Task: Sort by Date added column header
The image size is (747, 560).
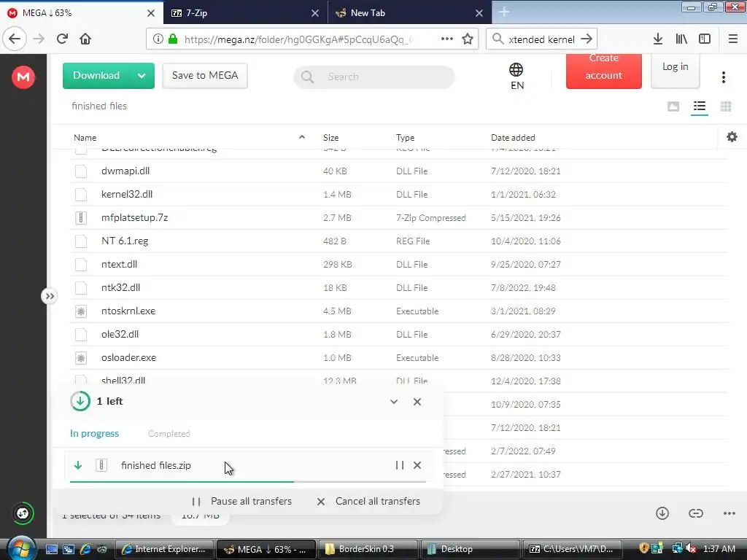Action: 513,138
